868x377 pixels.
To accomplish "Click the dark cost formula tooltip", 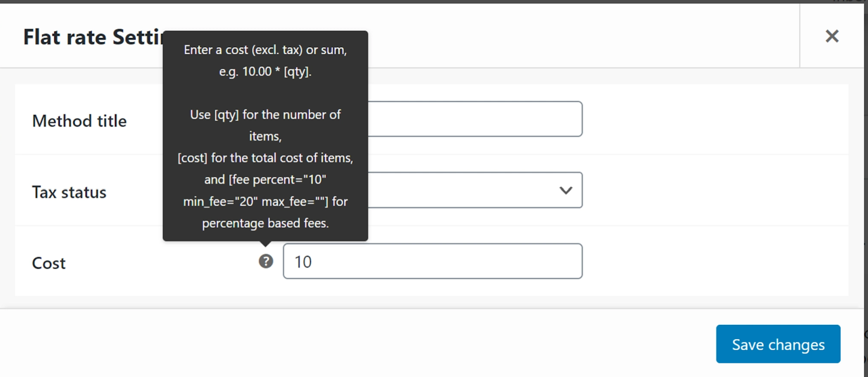I will point(265,92).
